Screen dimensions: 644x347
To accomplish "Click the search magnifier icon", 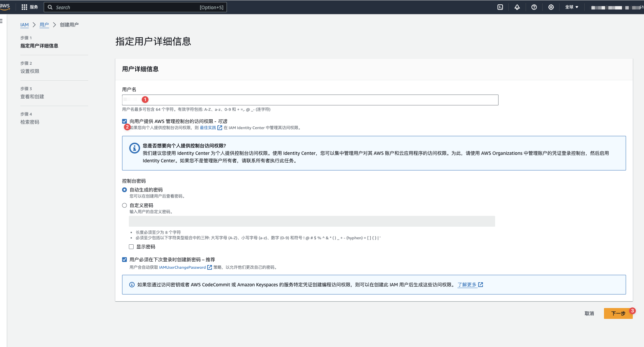I will coord(50,7).
